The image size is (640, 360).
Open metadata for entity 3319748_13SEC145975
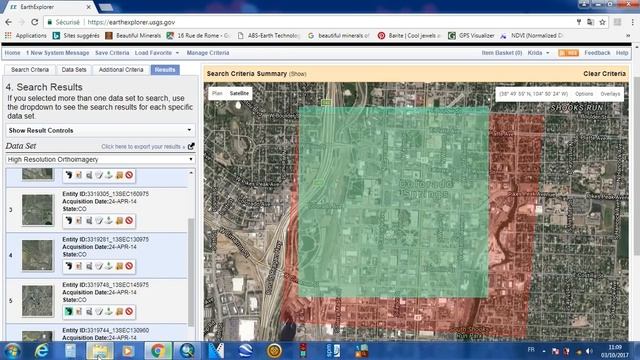[x=99, y=311]
